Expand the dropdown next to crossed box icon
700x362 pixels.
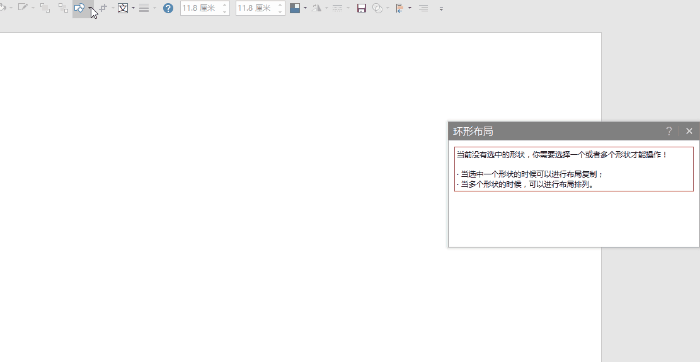coord(133,8)
